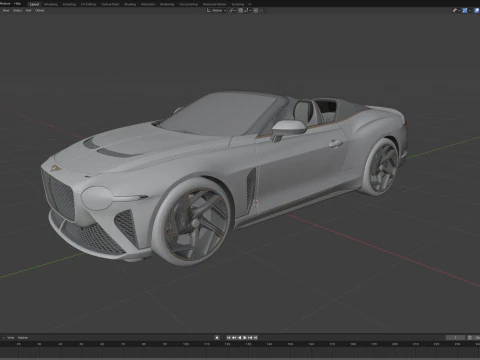Image resolution: width=480 pixels, height=360 pixels.
Task: Open the viewport View menu
Action: click(6, 10)
